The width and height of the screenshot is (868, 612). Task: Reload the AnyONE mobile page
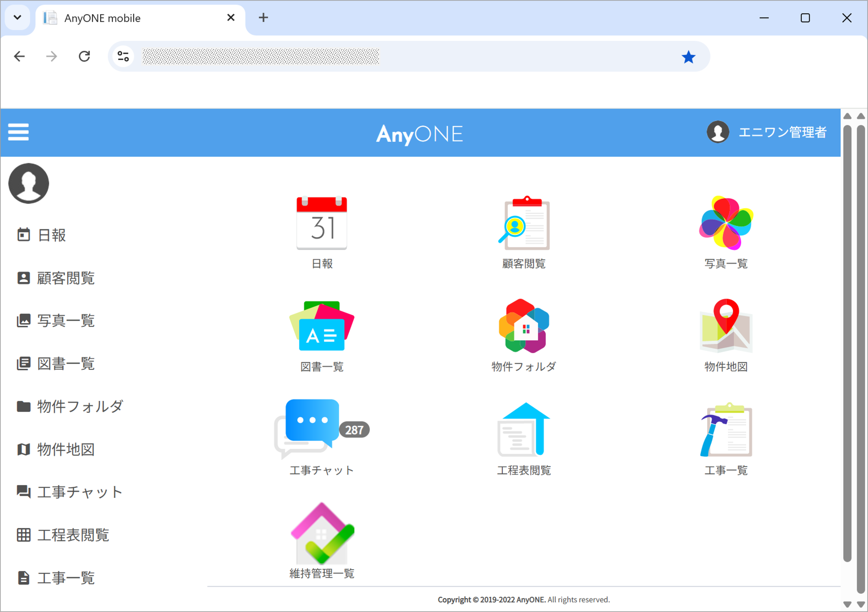[85, 56]
